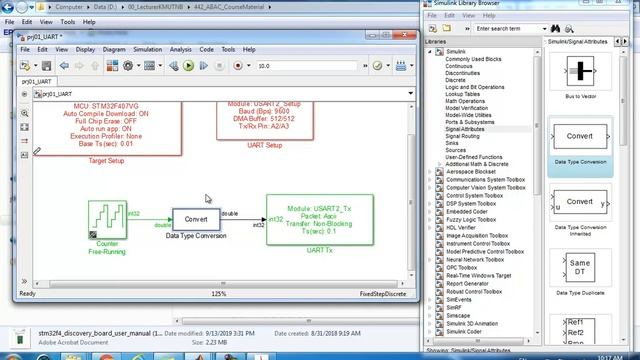Select the Counter Free-Running block

pos(107,220)
